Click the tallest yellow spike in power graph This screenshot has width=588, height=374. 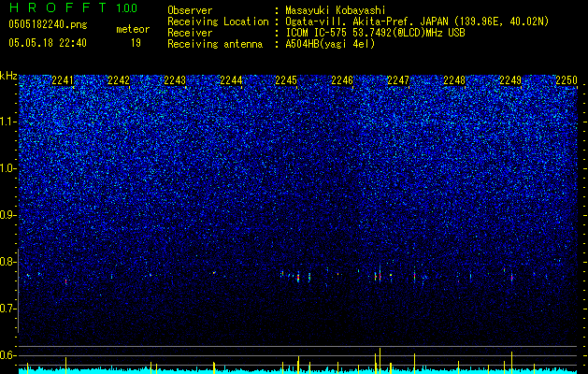[380, 361]
